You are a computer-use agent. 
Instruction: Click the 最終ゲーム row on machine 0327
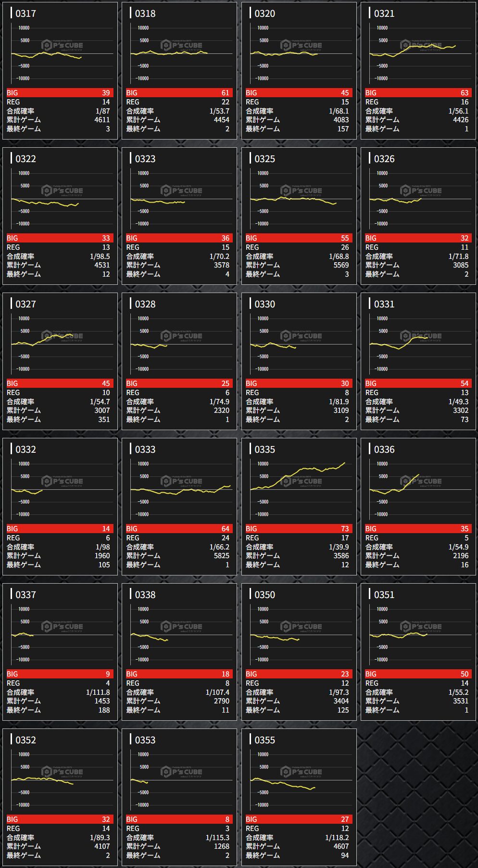(60, 420)
